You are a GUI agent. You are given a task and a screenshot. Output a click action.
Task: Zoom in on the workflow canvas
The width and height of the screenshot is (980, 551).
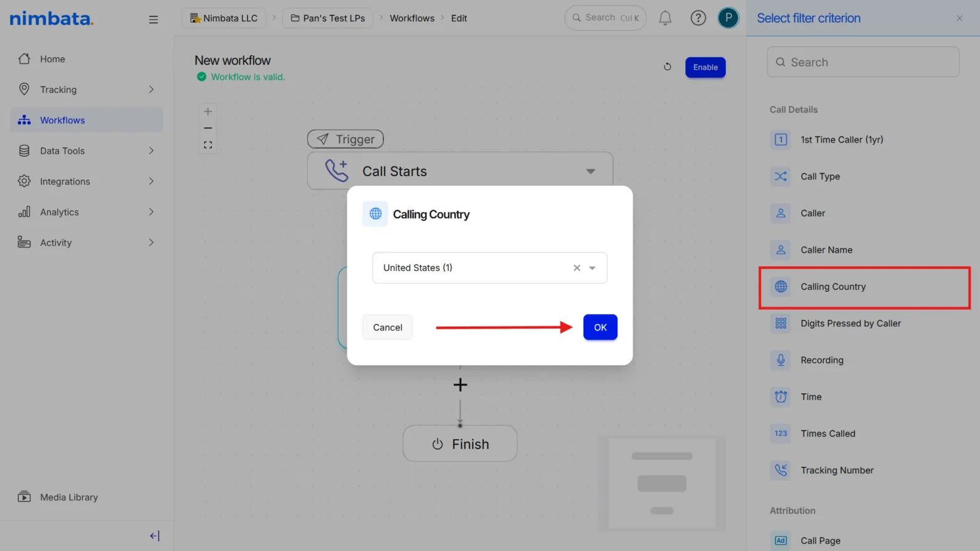208,111
